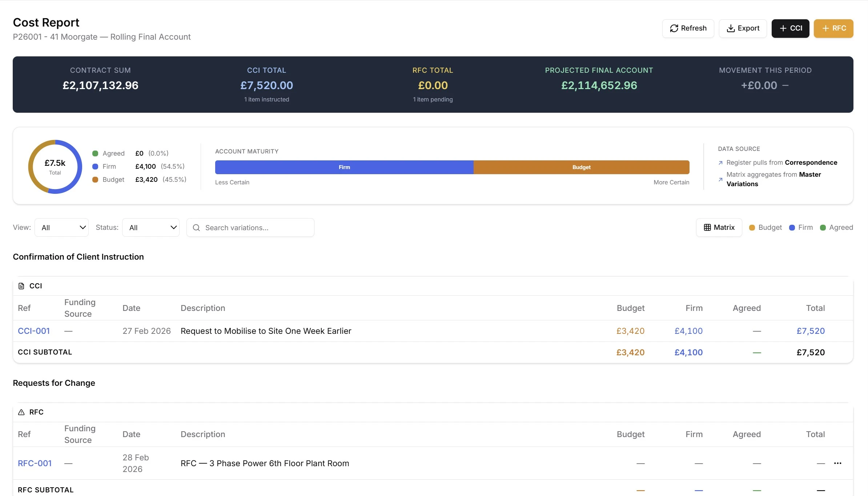The image size is (868, 496).
Task: Open the row actions menu for RFC-001
Action: 838,463
